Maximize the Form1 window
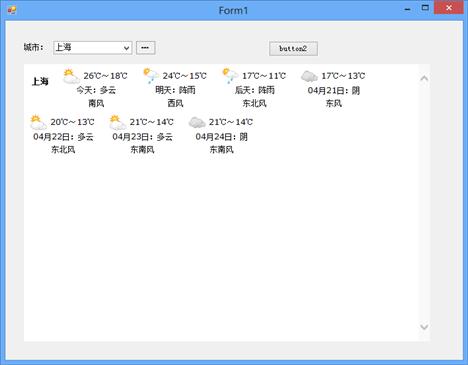The width and height of the screenshot is (468, 365). (425, 8)
